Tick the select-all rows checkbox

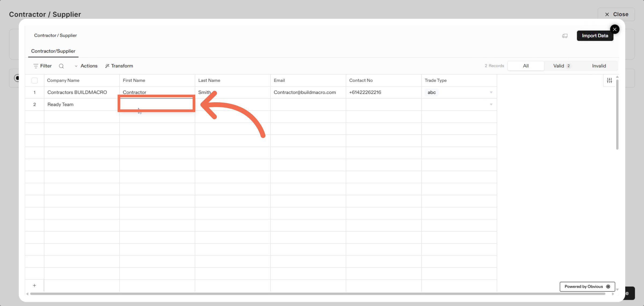pyautogui.click(x=34, y=81)
